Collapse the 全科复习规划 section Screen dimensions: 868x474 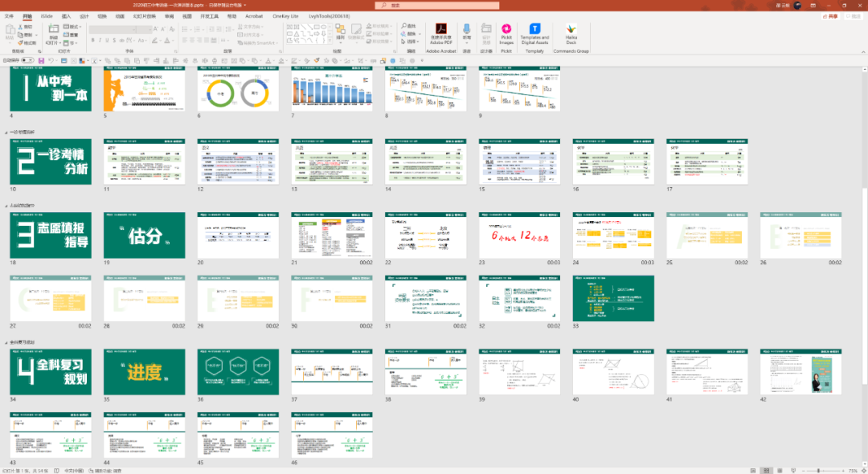pos(6,343)
